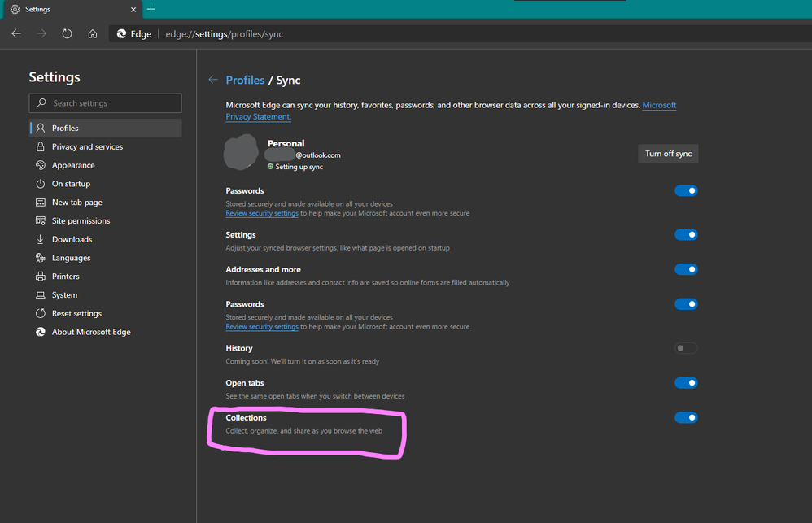Select the Settings browser tab
Viewport: 812px width, 523px height.
pos(72,9)
